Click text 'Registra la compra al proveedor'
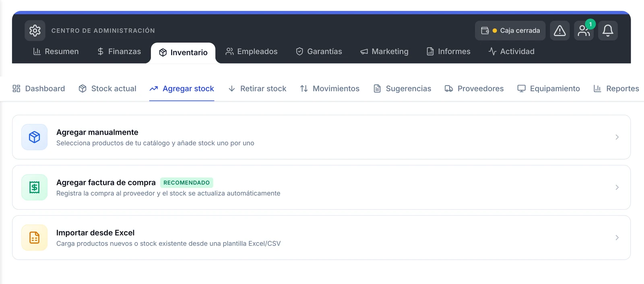Screen dimensions: 644x284 click(105, 193)
